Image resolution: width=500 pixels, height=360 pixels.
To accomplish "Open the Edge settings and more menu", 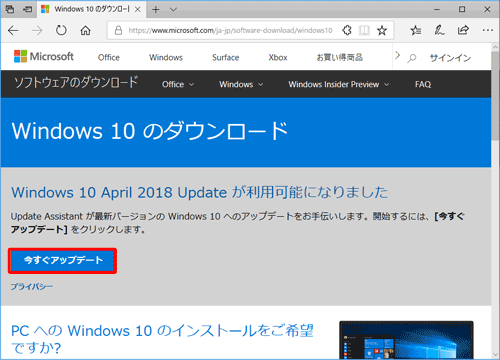I will (x=488, y=30).
